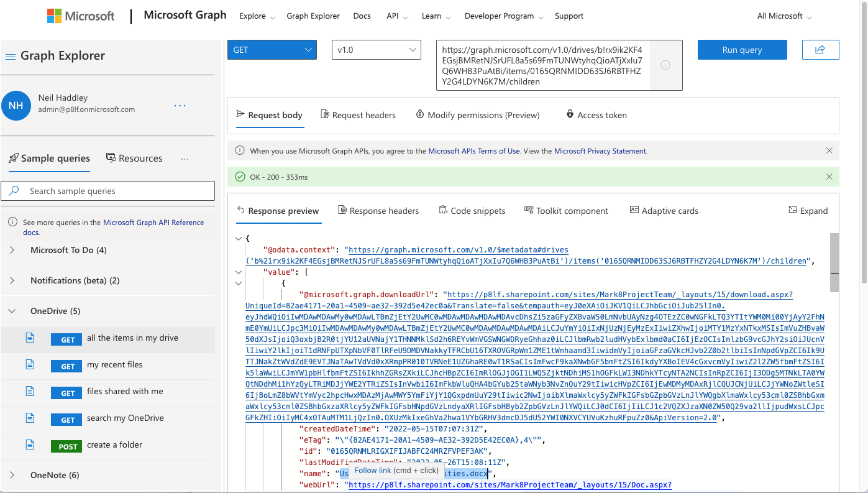
Task: Click the Run query button
Action: tap(742, 50)
